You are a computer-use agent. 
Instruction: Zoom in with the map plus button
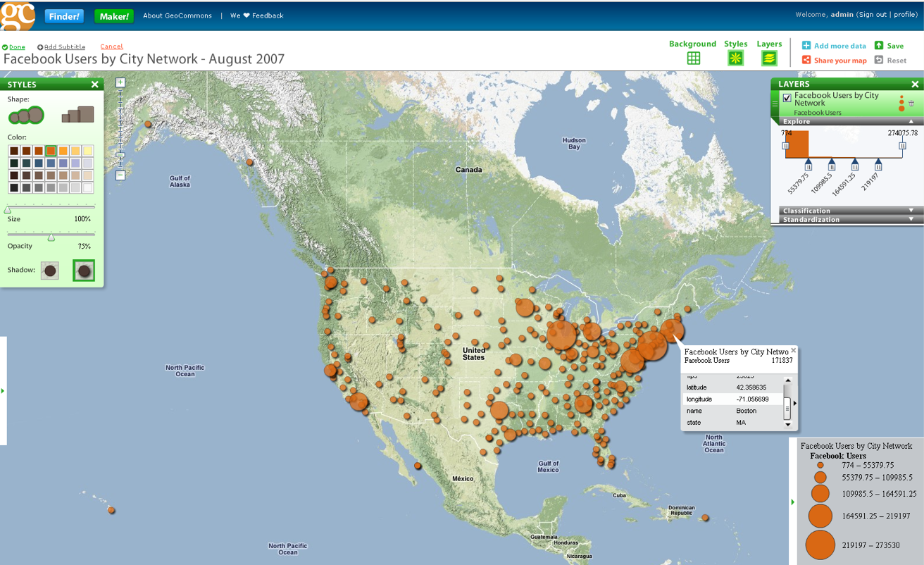tap(120, 82)
